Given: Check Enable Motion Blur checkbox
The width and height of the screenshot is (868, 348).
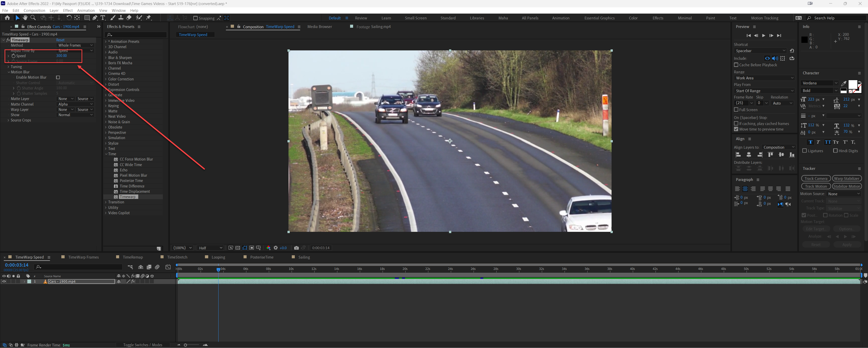Looking at the screenshot, I should [58, 77].
